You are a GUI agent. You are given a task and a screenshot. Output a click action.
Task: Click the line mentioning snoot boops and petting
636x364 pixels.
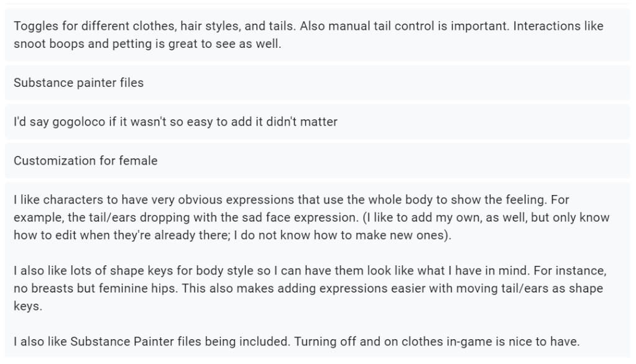point(147,44)
